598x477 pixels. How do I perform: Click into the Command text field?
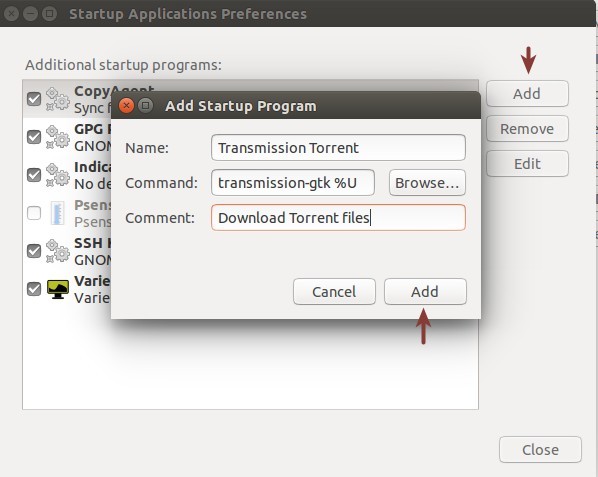point(293,183)
